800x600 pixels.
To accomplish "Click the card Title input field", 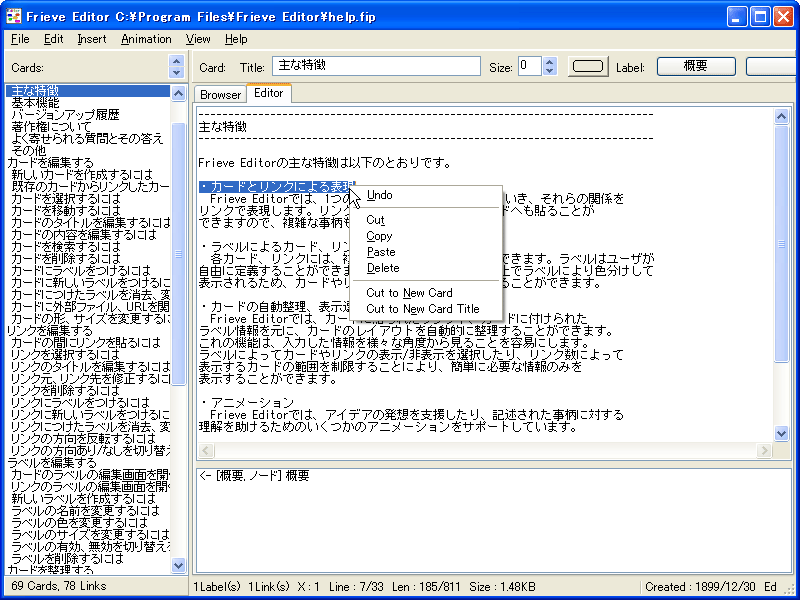I will pyautogui.click(x=377, y=66).
